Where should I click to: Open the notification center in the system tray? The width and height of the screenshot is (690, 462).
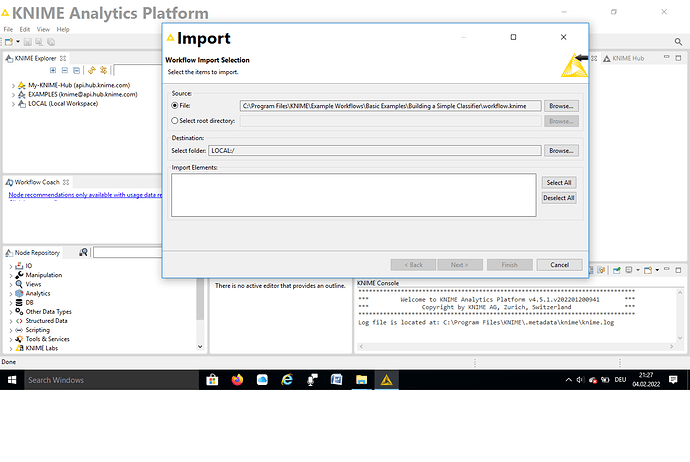click(673, 380)
